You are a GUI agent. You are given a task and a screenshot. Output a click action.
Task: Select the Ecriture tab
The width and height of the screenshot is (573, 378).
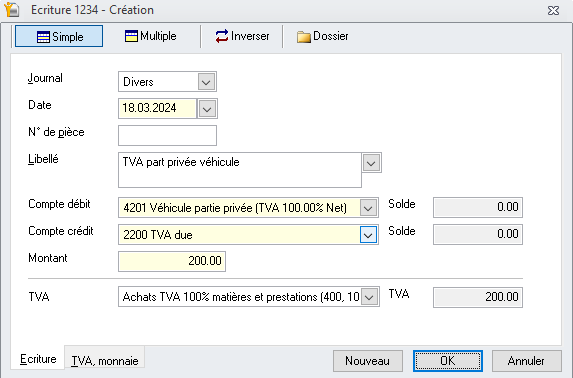[x=38, y=359]
